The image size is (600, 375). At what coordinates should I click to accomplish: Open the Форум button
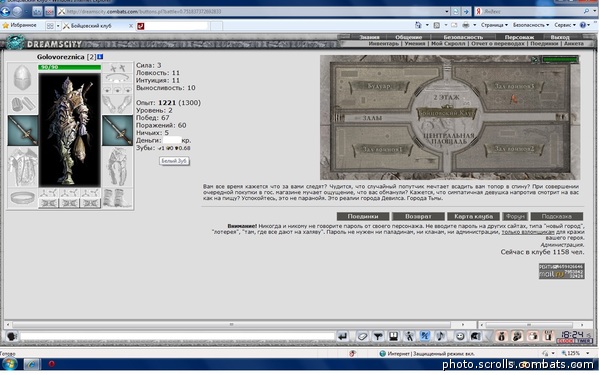[x=515, y=217]
